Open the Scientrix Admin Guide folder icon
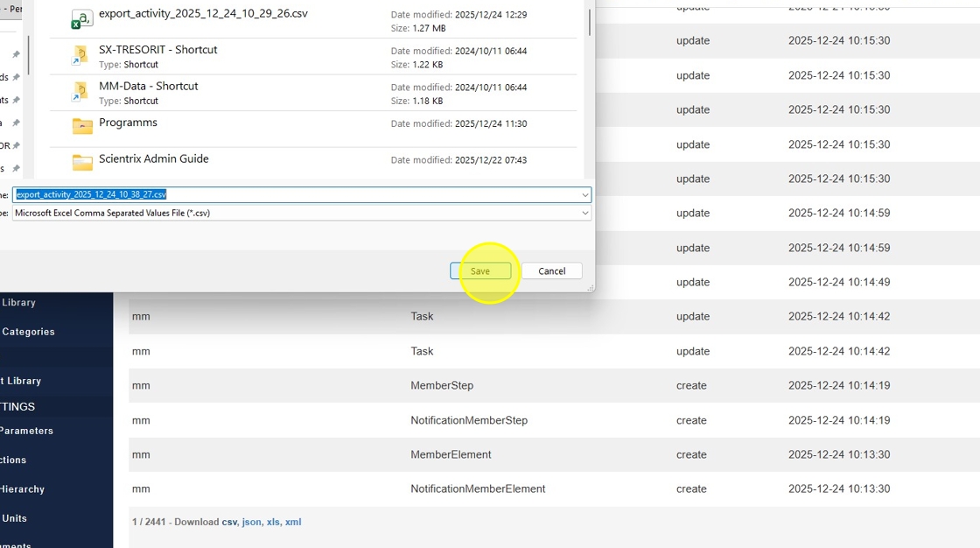 pos(82,162)
